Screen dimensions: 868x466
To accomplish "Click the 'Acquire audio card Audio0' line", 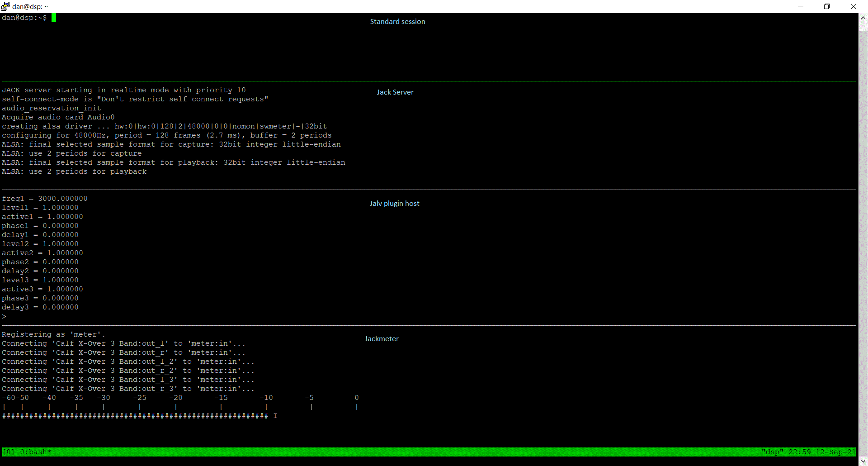I will 58,117.
